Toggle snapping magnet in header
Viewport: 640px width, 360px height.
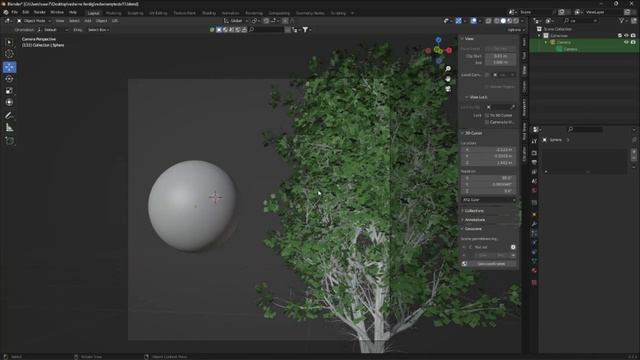(x=266, y=20)
